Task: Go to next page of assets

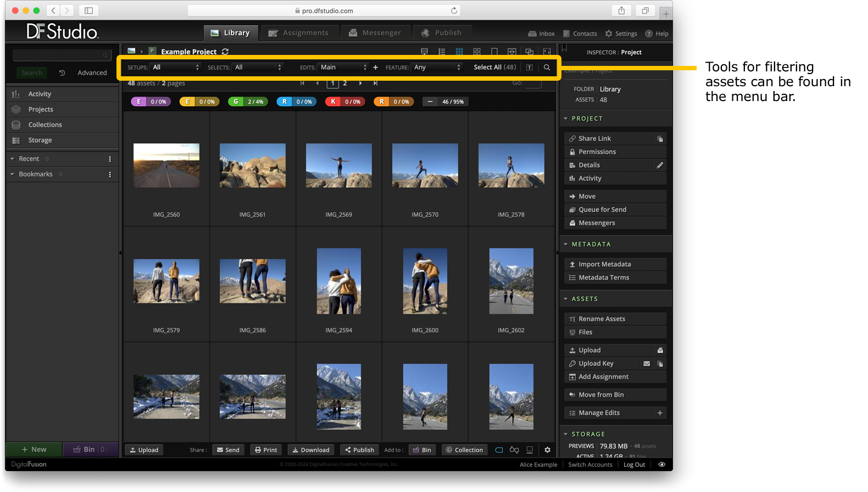Action: point(360,83)
